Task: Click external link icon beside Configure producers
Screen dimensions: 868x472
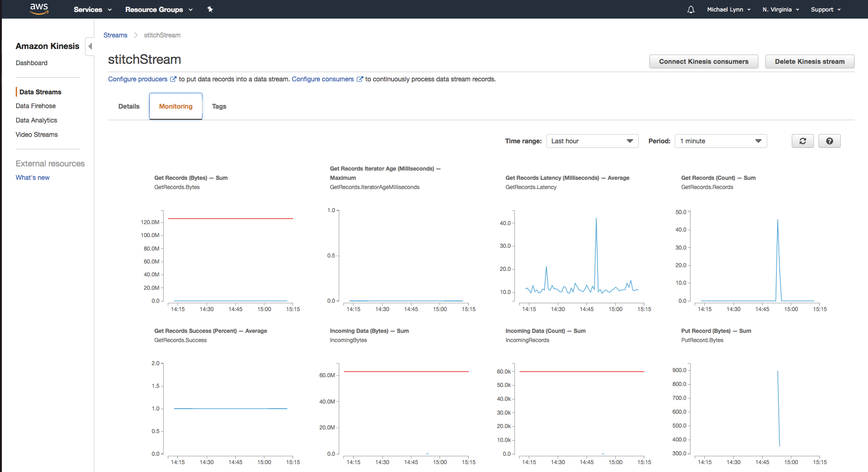Action: (173, 79)
